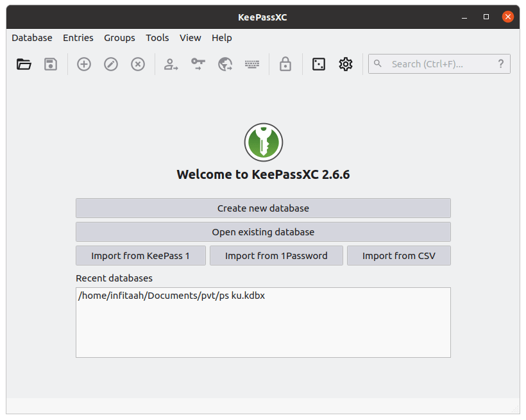Choose Import from 1Password

(x=276, y=255)
